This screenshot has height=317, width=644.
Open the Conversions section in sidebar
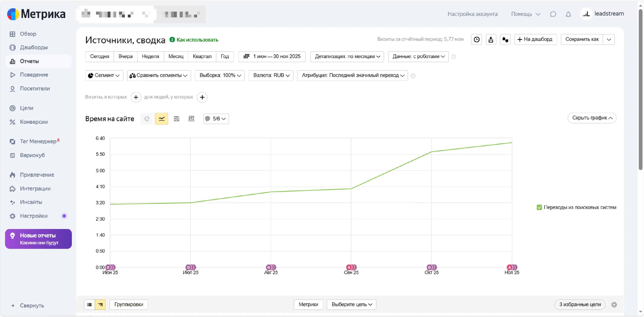tap(34, 122)
